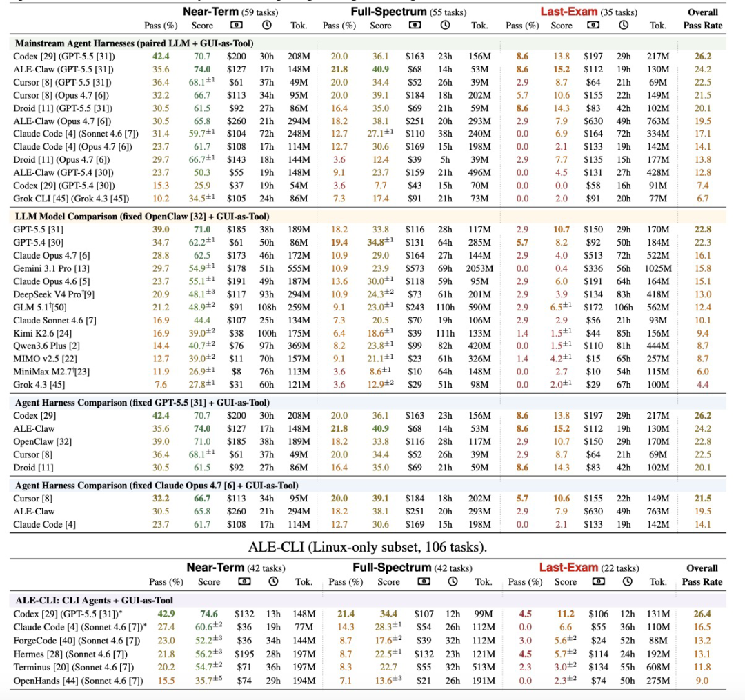Click the cost icon under Near-Term (59 tasks)

click(236, 25)
